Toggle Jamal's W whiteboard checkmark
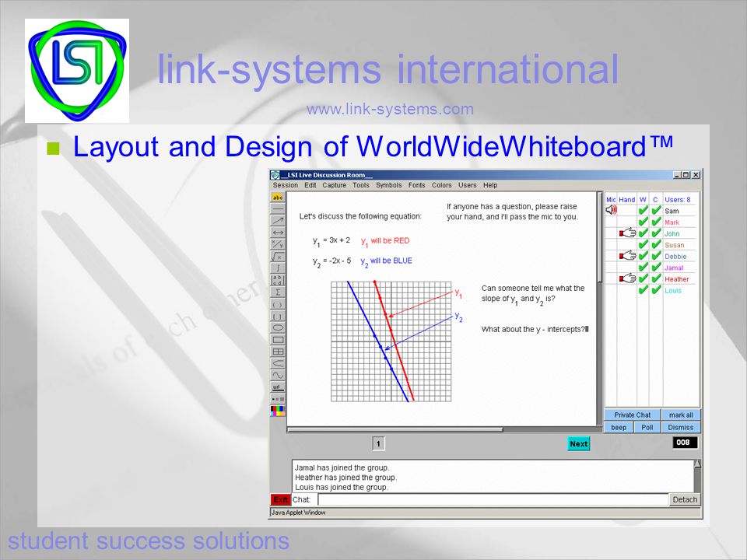 pos(644,267)
